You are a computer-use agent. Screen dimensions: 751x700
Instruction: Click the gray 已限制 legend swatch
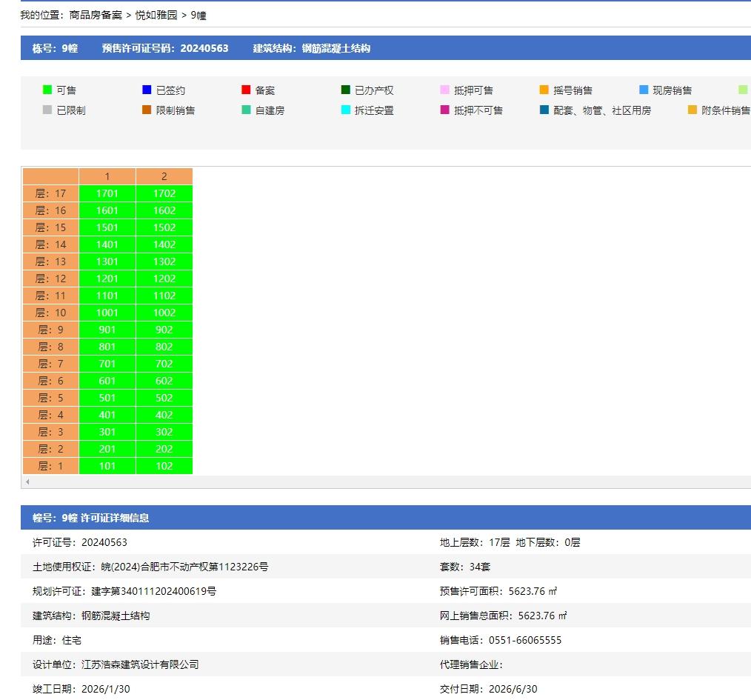pyautogui.click(x=47, y=110)
